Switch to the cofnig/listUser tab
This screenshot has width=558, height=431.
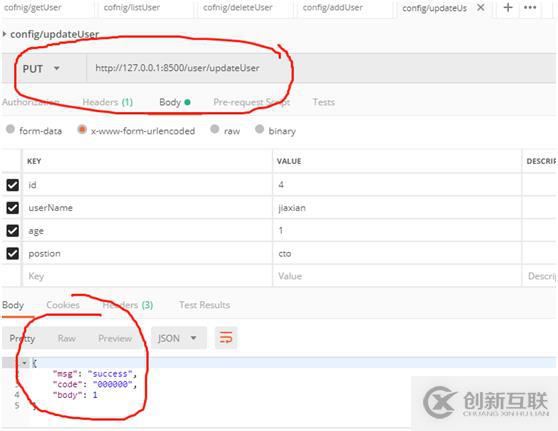[132, 7]
